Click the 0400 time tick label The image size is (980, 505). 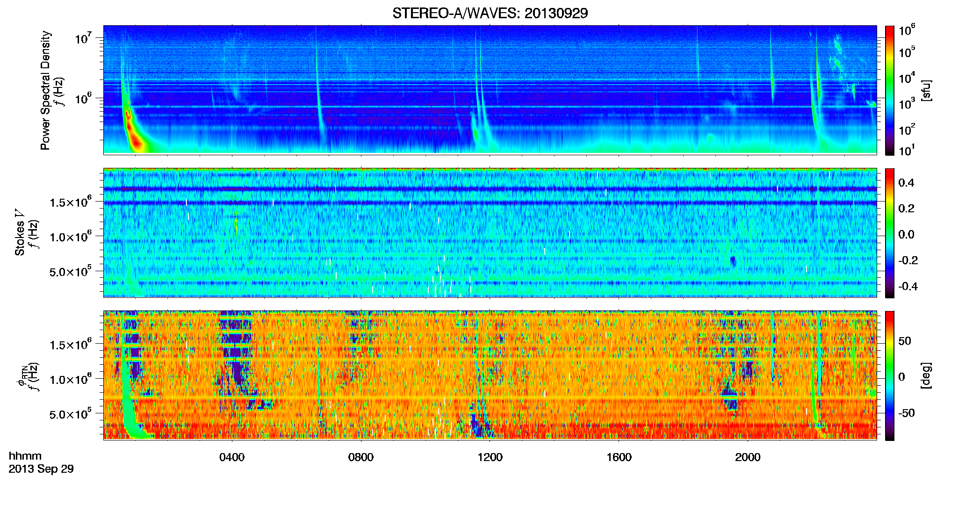(232, 457)
